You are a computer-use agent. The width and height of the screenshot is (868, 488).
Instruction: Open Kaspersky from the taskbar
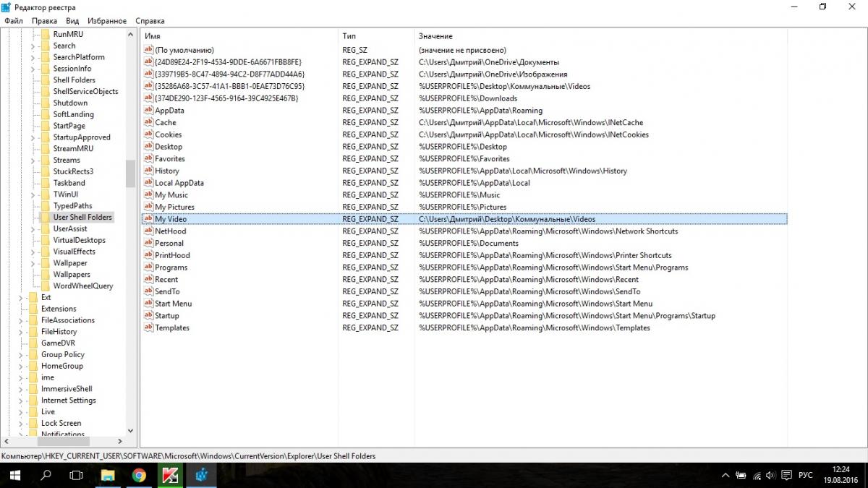pyautogui.click(x=170, y=475)
